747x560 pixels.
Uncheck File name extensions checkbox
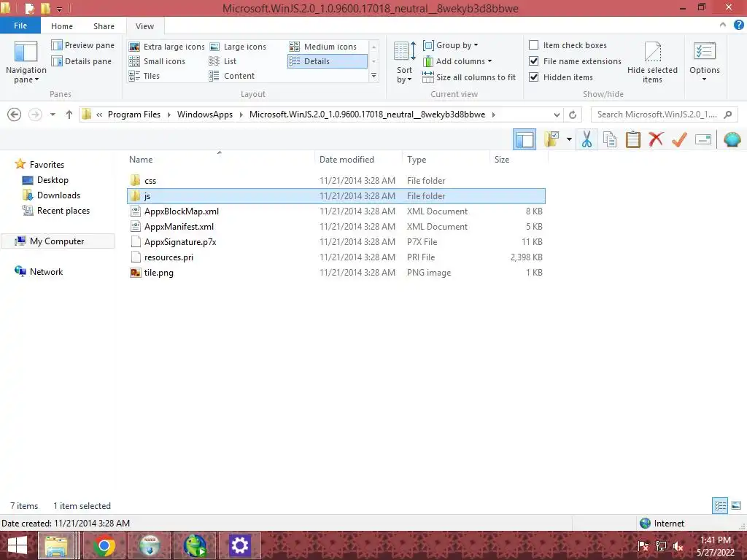533,61
